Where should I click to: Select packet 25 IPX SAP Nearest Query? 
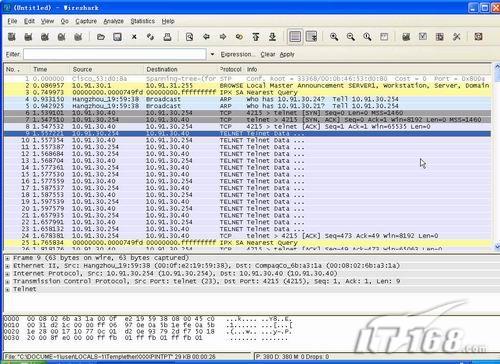coord(248,243)
